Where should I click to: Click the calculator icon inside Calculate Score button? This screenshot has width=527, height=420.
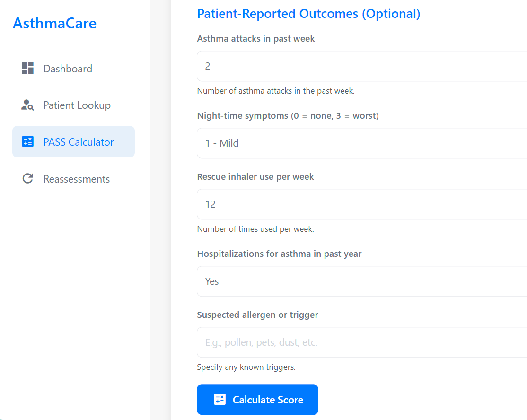pos(220,399)
